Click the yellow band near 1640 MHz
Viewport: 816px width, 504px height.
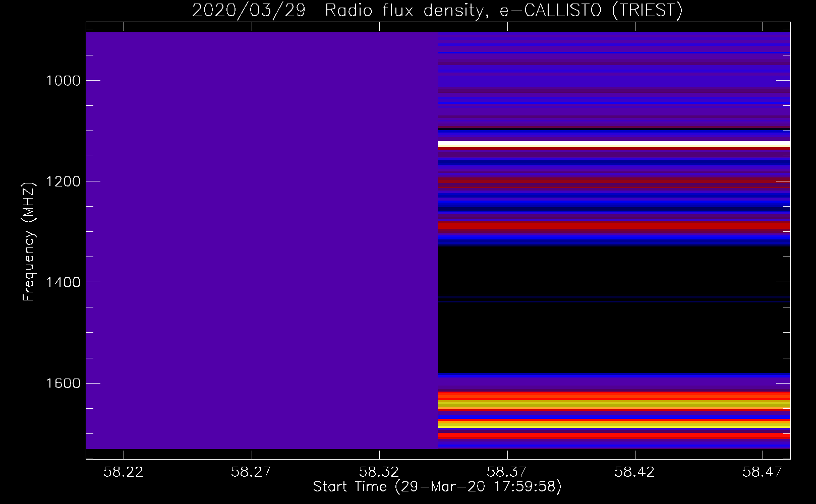point(614,404)
